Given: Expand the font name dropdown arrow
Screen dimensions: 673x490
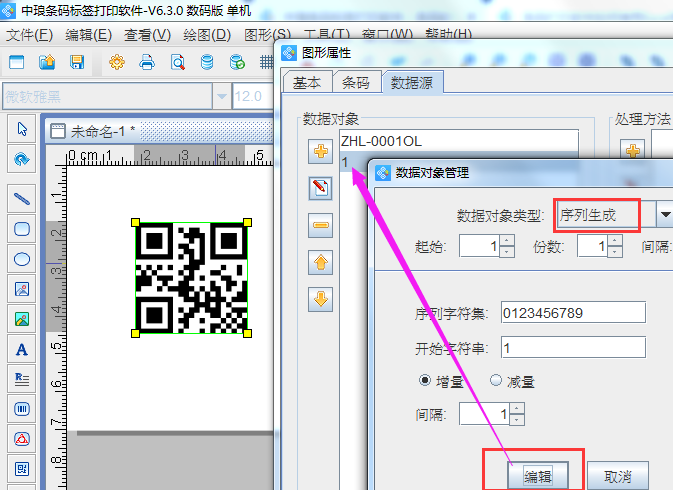Looking at the screenshot, I should pyautogui.click(x=220, y=96).
